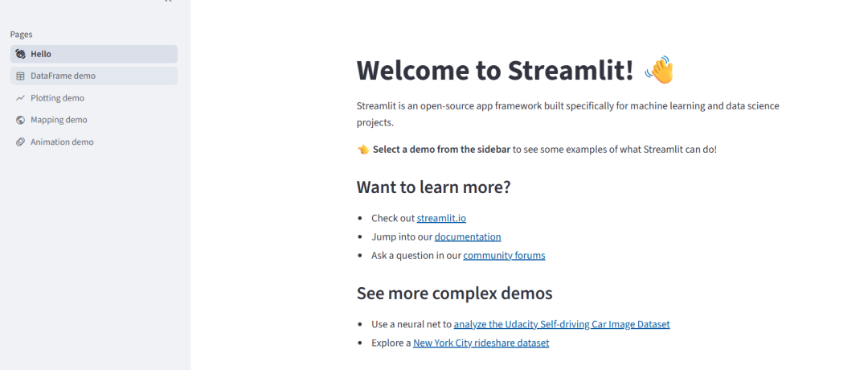Visit the community forums link

[504, 255]
